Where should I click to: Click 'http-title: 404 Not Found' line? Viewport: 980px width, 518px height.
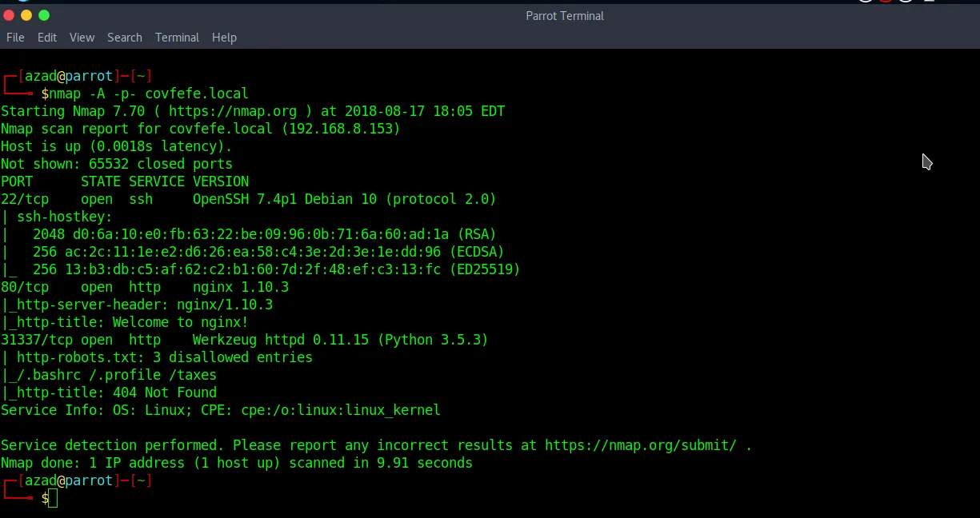click(x=109, y=392)
